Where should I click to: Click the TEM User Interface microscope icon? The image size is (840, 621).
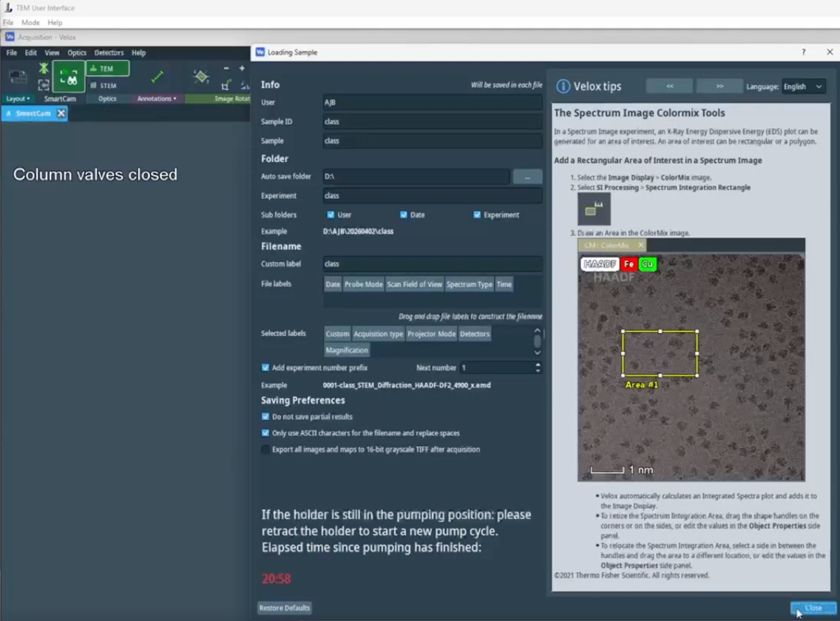coord(8,8)
